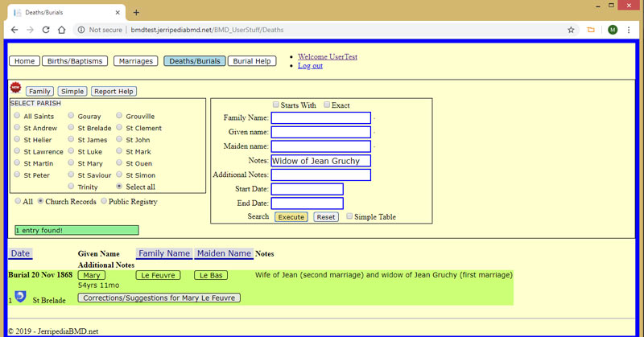Tick the Exact match checkbox
This screenshot has height=337, width=644.
pos(327,105)
